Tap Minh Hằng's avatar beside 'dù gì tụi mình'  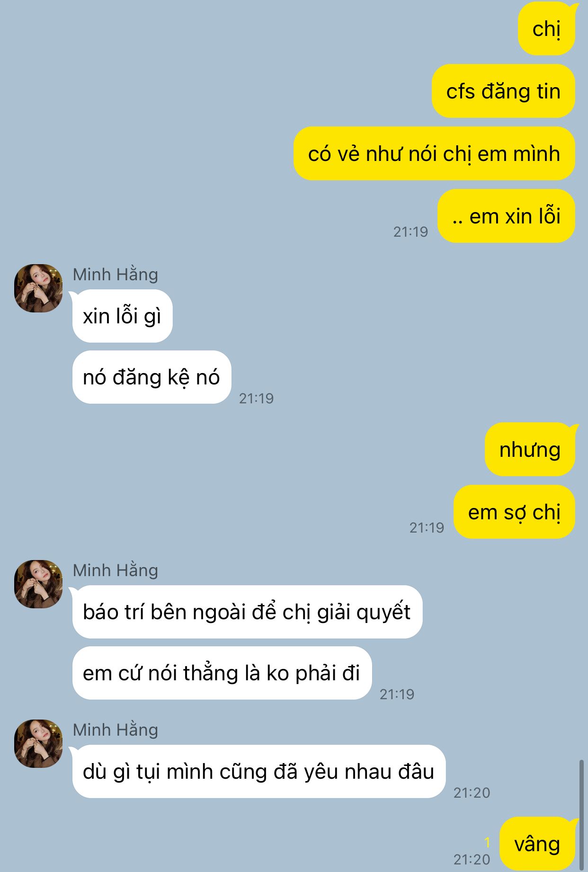pos(38,743)
